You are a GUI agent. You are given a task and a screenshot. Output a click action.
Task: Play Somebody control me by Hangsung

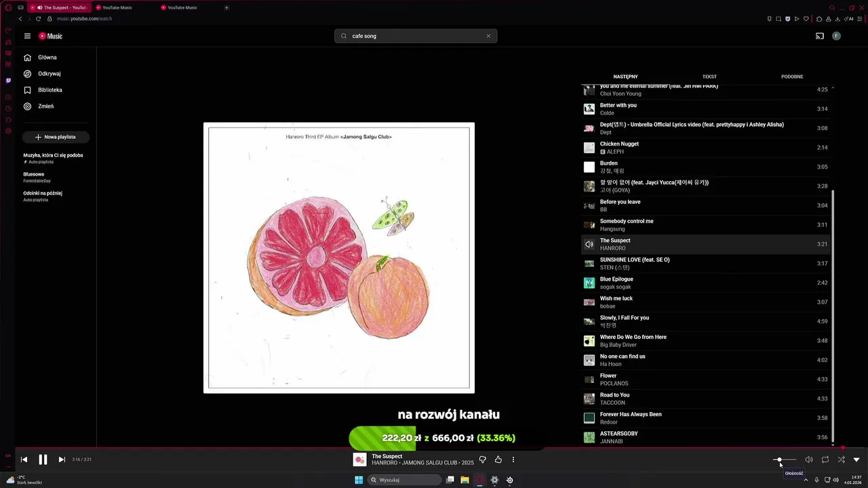pyautogui.click(x=706, y=225)
